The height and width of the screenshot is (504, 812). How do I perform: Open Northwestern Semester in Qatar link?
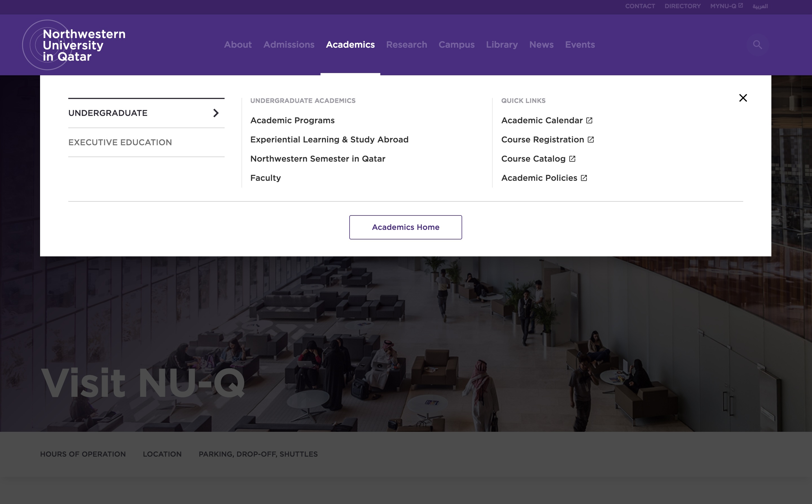click(318, 159)
